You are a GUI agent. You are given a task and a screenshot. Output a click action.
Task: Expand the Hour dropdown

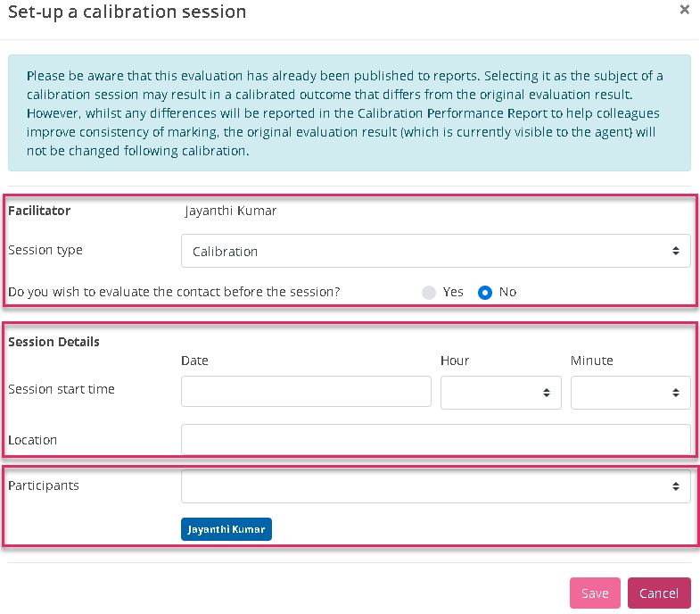pos(500,392)
